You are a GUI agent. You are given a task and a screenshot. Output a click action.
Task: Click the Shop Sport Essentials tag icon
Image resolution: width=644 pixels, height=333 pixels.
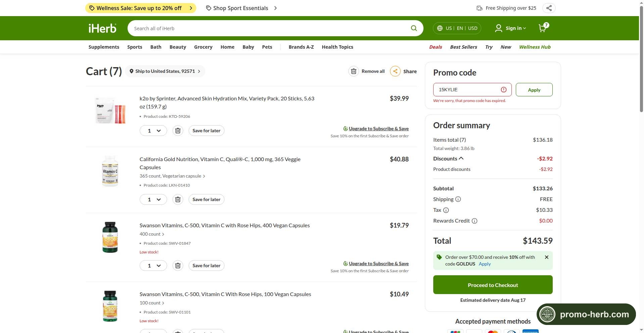[208, 8]
